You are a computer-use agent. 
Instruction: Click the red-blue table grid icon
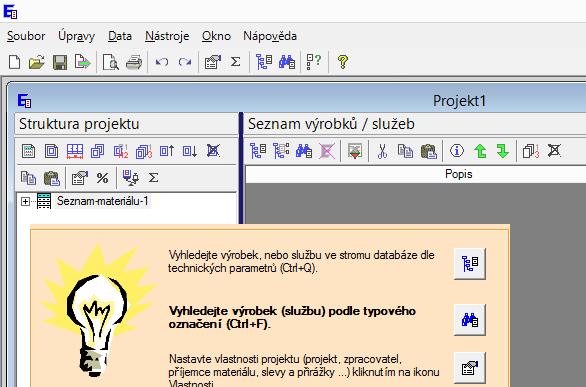pos(75,151)
